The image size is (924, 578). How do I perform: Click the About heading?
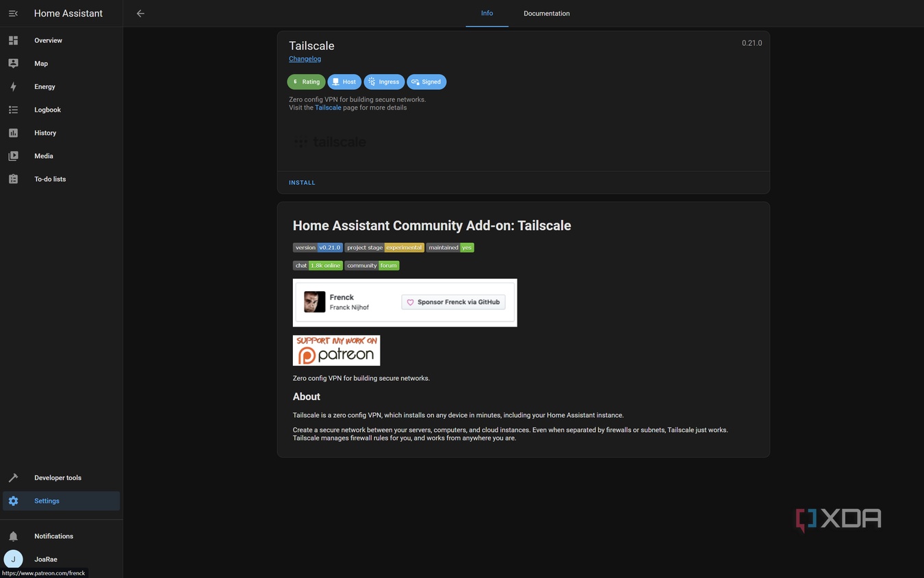(x=307, y=397)
